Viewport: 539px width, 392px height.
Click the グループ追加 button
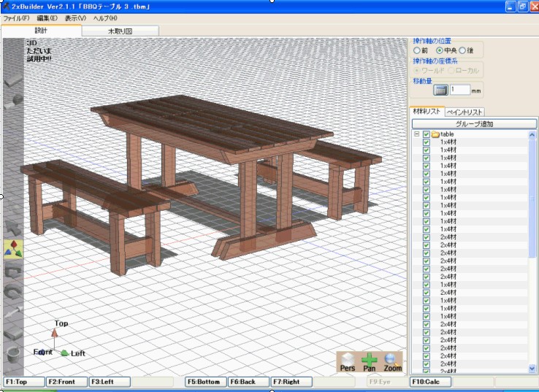click(x=474, y=124)
